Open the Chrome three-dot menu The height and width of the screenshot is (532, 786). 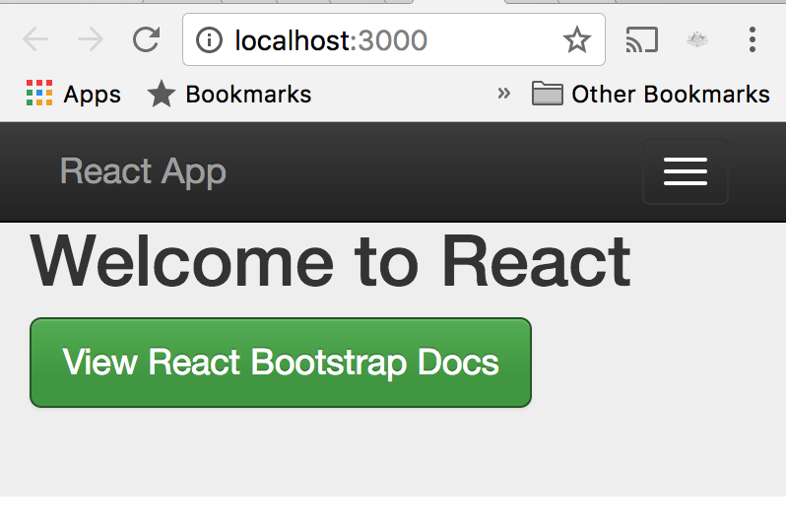pyautogui.click(x=752, y=39)
